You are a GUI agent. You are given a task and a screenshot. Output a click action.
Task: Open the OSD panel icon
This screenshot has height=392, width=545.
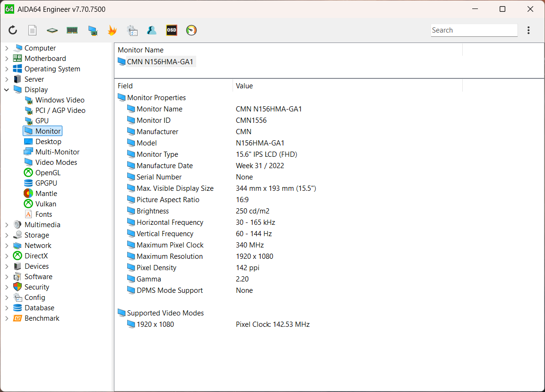pos(172,30)
